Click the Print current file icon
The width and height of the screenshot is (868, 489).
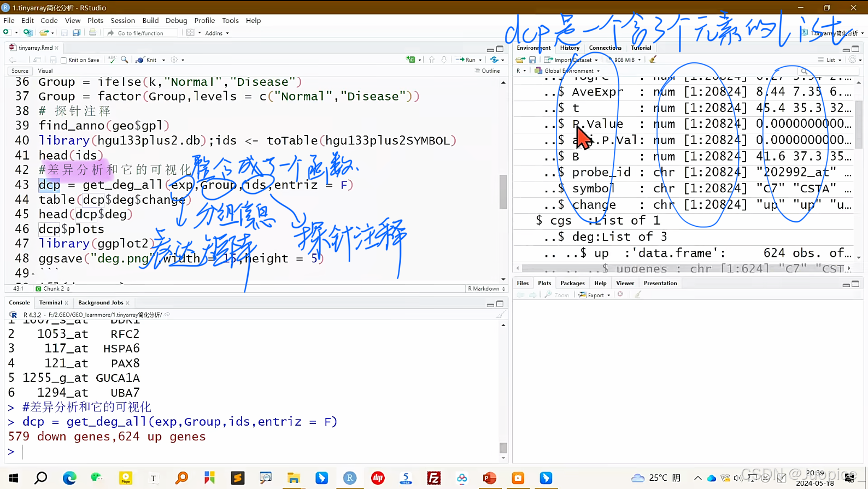click(92, 33)
